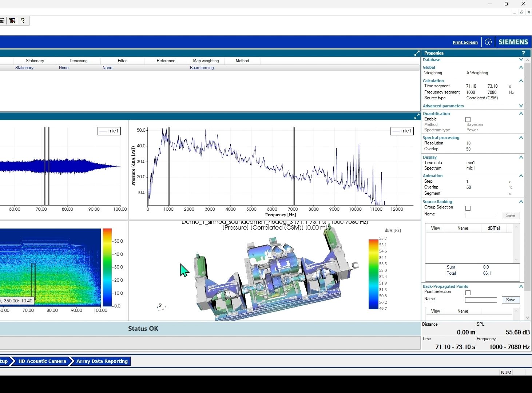Maximize the top processing table panel
The width and height of the screenshot is (532, 393).
click(417, 53)
